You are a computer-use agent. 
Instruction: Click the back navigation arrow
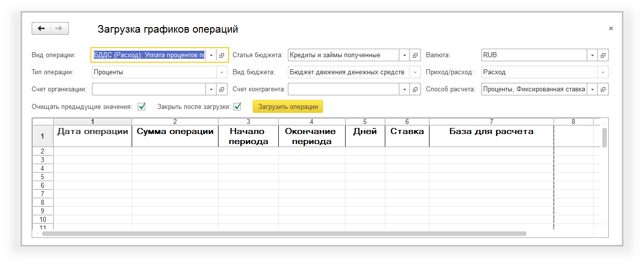click(41, 29)
